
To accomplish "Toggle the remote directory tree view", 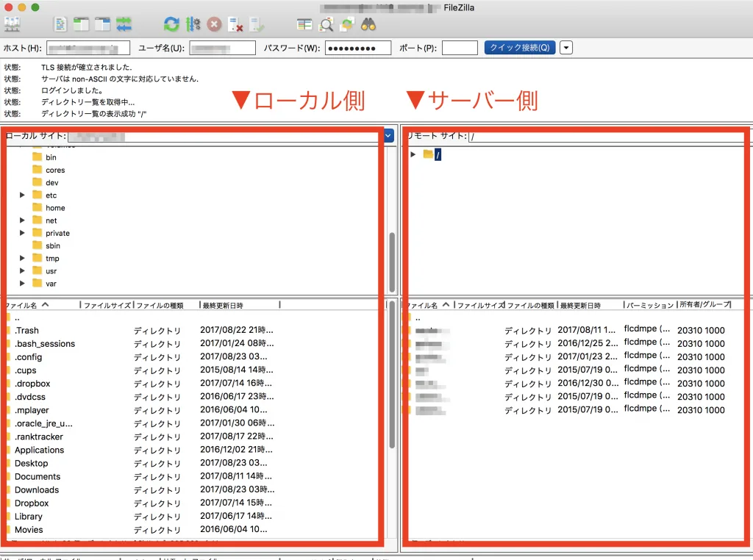I will [x=102, y=24].
